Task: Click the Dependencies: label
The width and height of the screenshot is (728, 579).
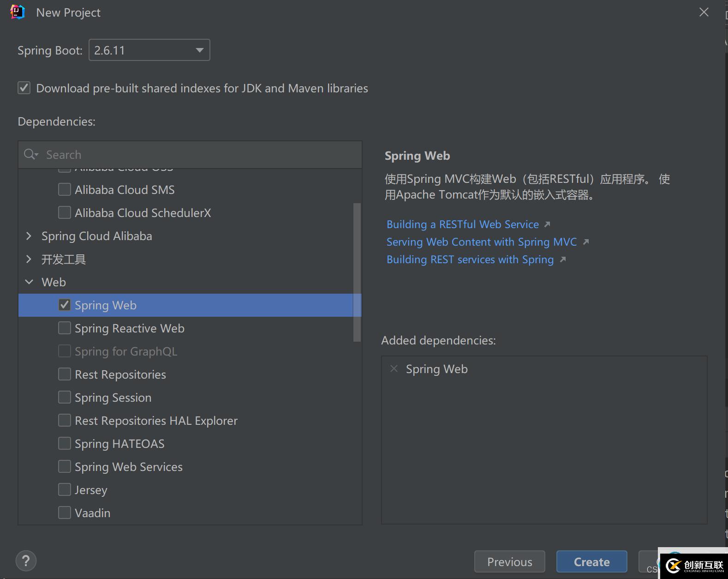Action: [x=56, y=121]
